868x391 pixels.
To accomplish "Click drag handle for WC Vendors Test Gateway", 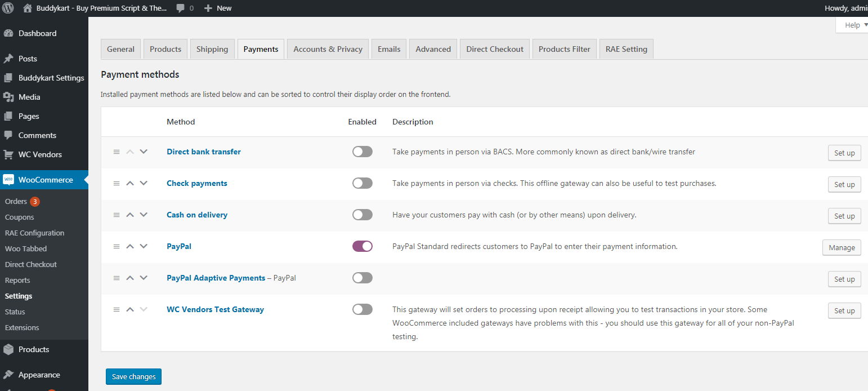I will click(117, 309).
